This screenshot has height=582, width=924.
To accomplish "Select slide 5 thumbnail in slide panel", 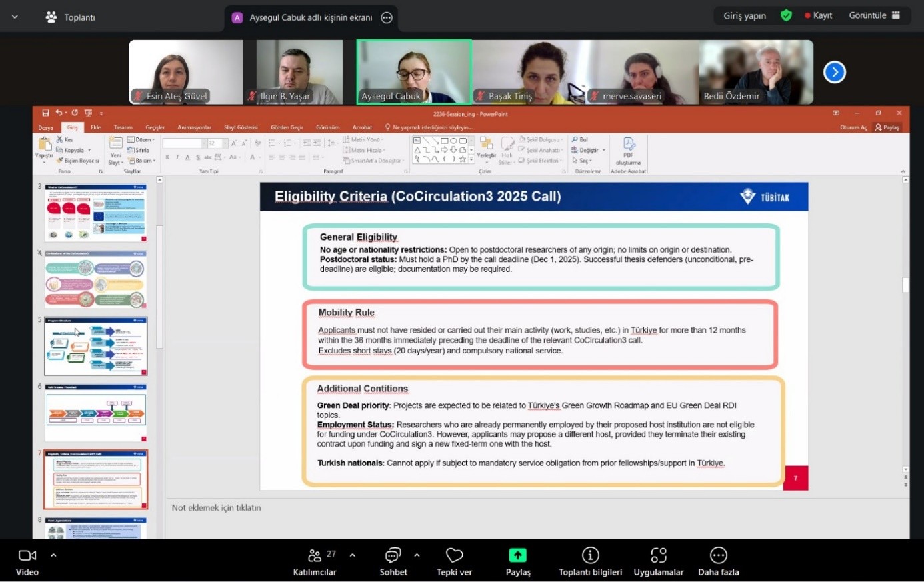I will coord(96,346).
